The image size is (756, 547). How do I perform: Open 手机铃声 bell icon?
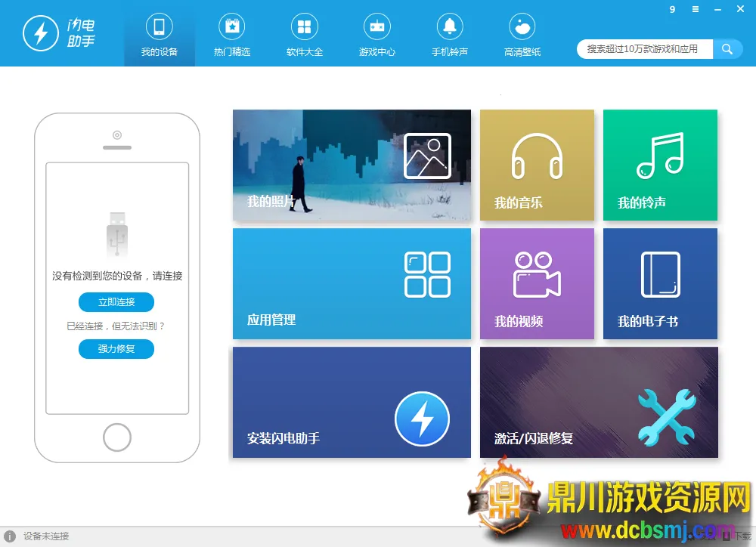click(450, 35)
